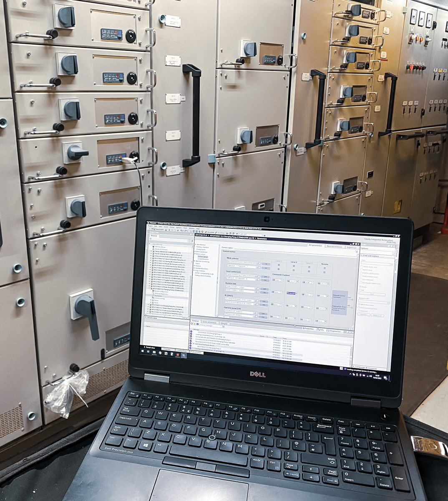Screen dimensions: 448x501
Task: Select the Down search direction radio
Action: click(x=360, y=286)
